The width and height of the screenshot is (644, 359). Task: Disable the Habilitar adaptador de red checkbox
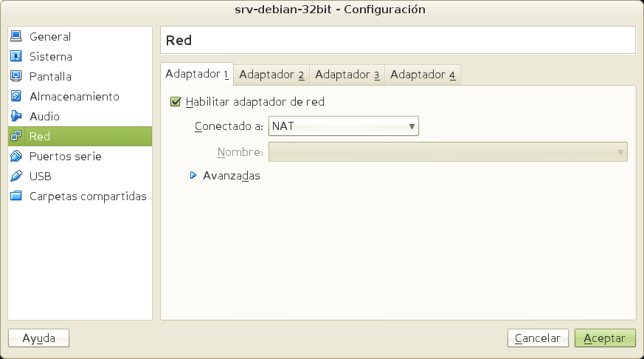pyautogui.click(x=176, y=102)
